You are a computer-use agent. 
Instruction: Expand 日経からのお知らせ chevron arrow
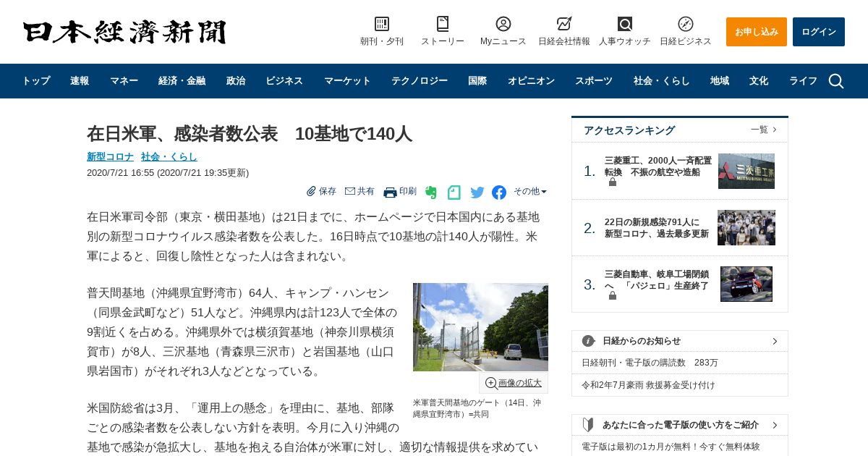click(x=775, y=341)
